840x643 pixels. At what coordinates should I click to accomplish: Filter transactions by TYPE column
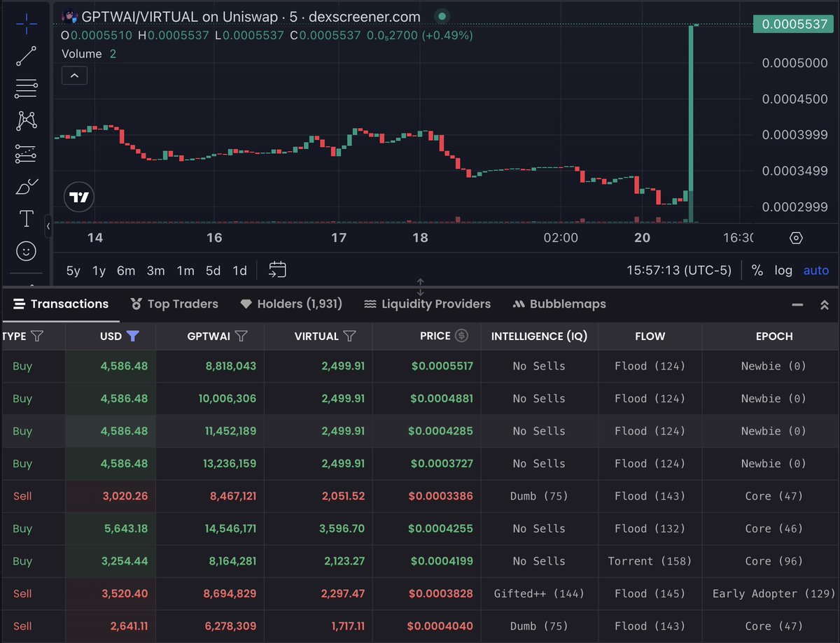[x=38, y=337]
